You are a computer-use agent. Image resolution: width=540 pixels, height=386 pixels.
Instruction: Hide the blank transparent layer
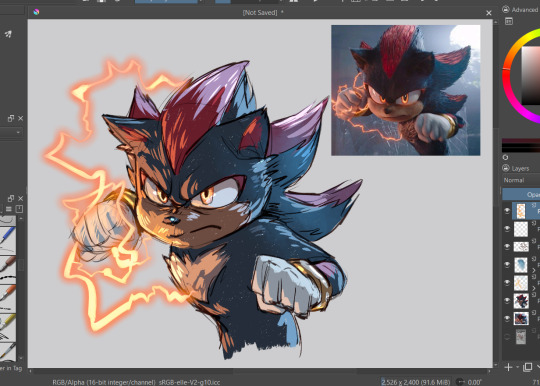tap(507, 229)
